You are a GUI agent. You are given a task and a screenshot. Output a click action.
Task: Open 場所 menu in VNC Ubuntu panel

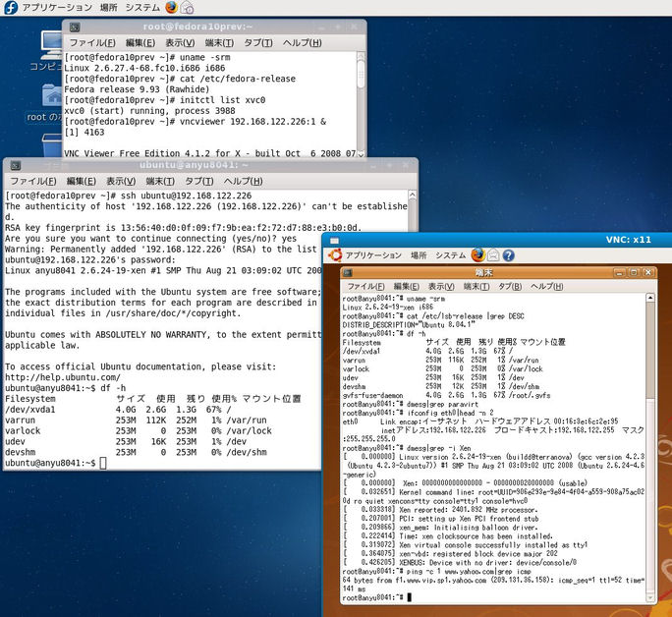(419, 255)
